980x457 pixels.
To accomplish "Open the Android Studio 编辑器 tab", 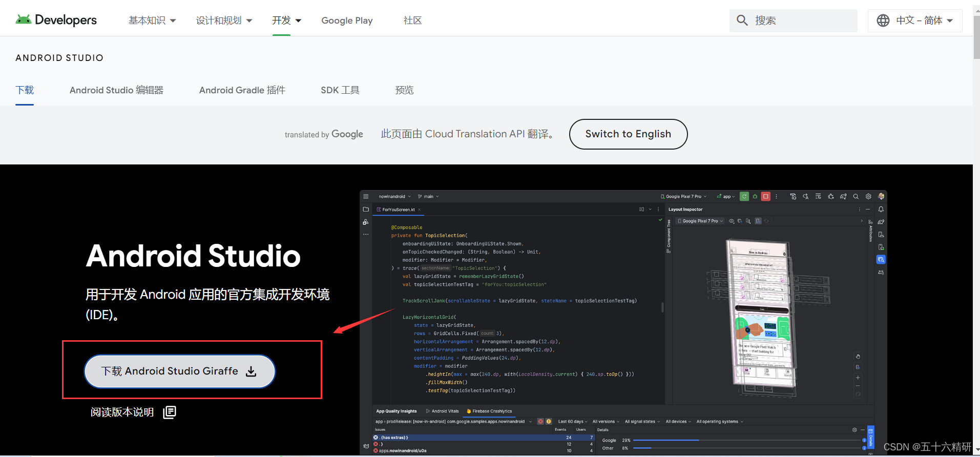I will point(116,90).
